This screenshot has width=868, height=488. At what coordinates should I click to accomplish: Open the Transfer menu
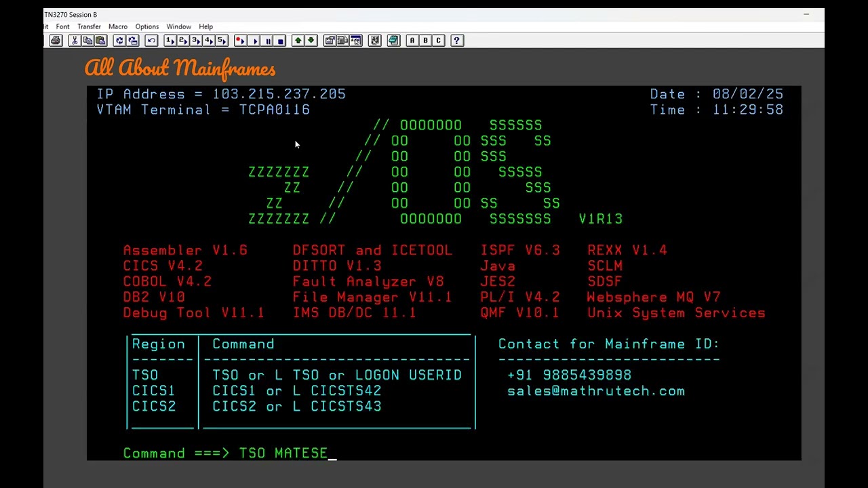[89, 26]
